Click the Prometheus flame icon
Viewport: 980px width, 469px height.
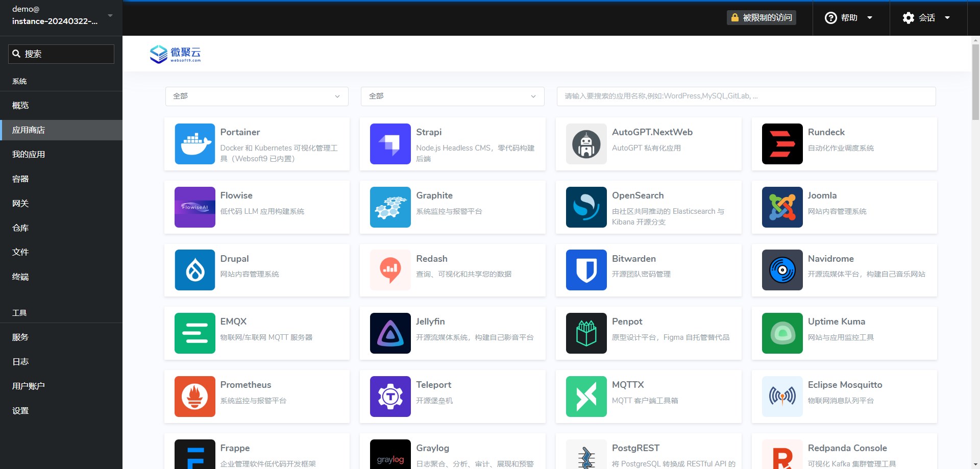point(194,397)
